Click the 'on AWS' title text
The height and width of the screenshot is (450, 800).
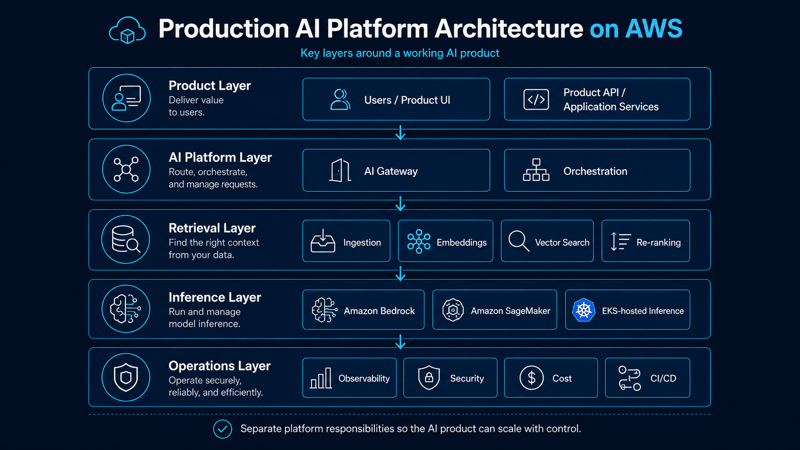coord(636,29)
